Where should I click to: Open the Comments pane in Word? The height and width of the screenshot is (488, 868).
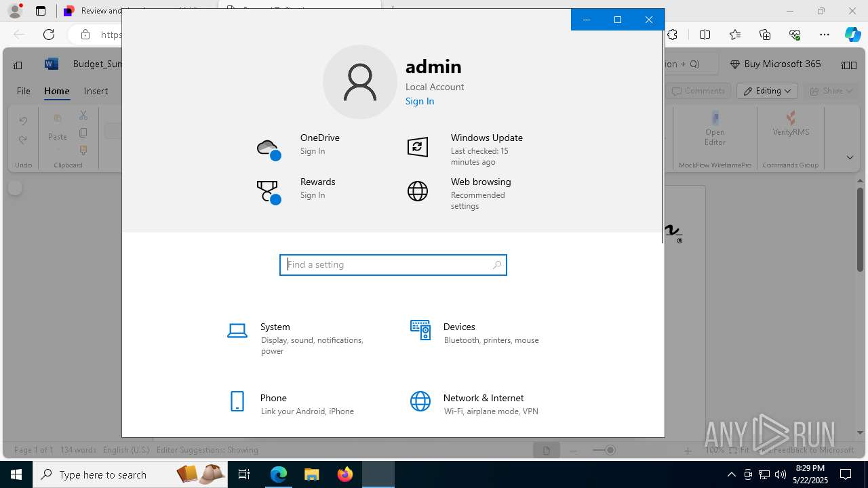coord(698,91)
